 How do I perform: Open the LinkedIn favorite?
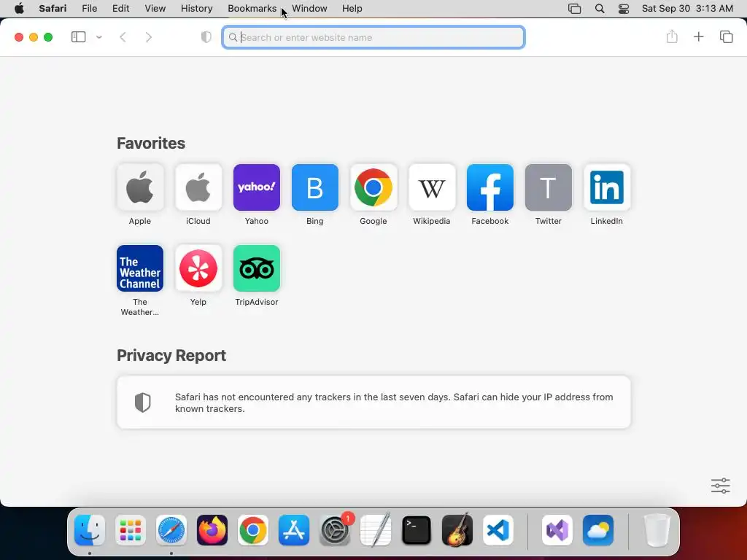point(607,187)
